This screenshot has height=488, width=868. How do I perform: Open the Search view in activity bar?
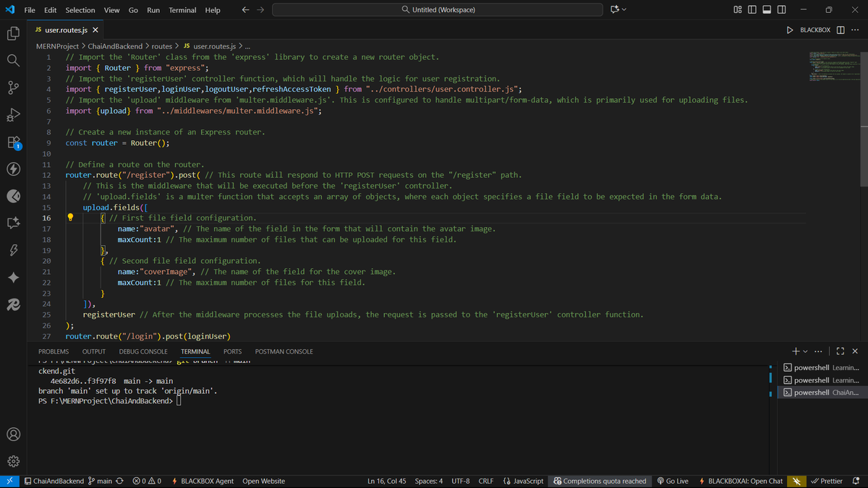click(12, 60)
